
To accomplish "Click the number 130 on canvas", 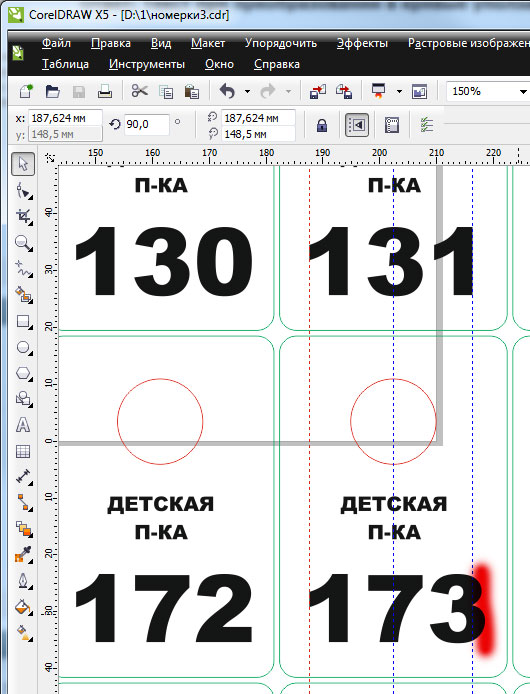I will 164,261.
